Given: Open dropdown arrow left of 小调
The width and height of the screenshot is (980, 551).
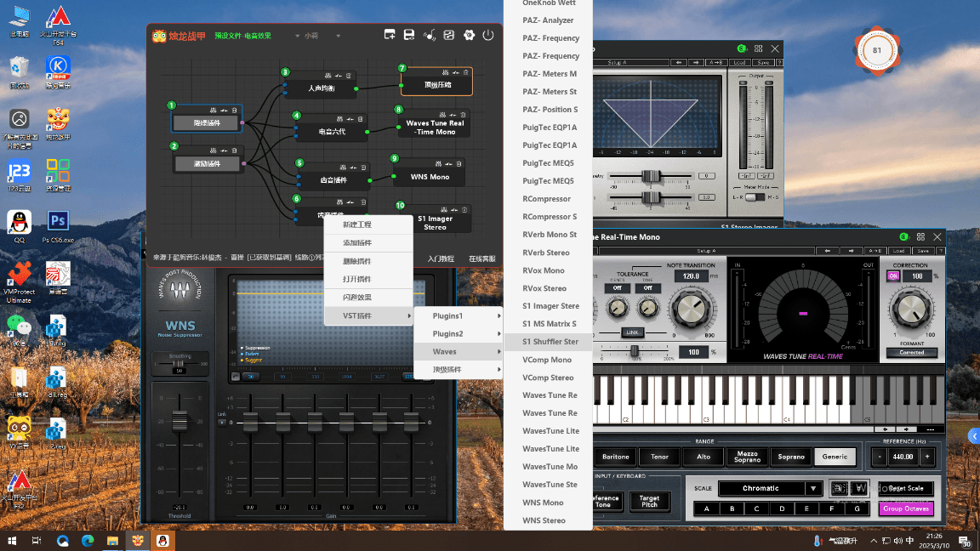Looking at the screenshot, I should [x=297, y=37].
